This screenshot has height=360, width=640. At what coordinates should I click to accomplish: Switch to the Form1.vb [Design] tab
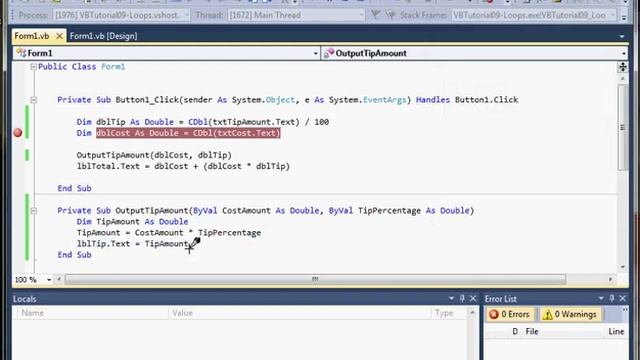pyautogui.click(x=103, y=36)
